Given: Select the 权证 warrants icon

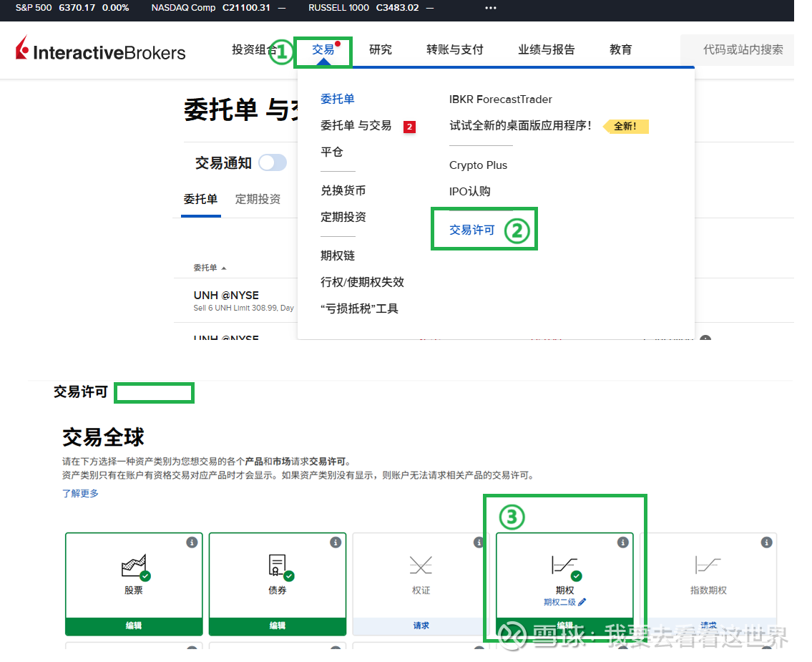Looking at the screenshot, I should point(421,565).
